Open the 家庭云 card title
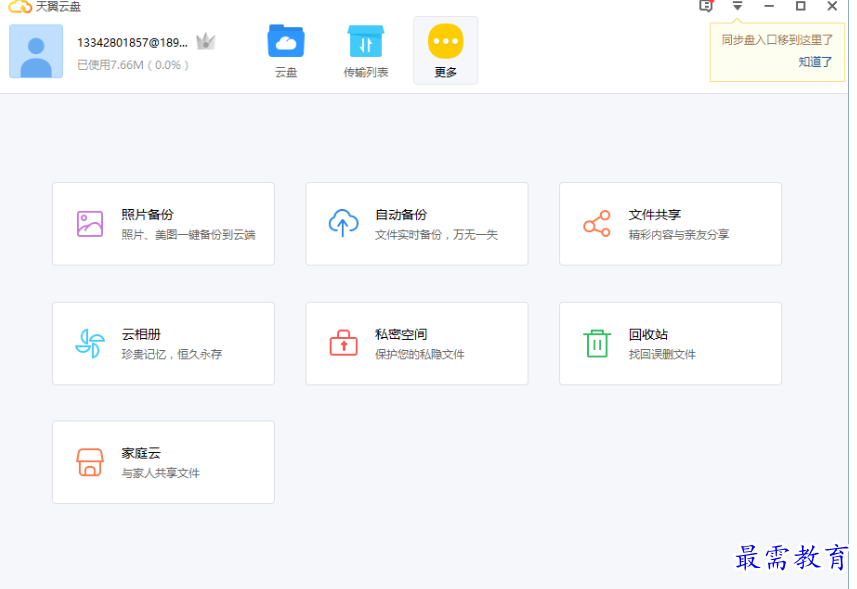This screenshot has width=857, height=589. pyautogui.click(x=140, y=453)
